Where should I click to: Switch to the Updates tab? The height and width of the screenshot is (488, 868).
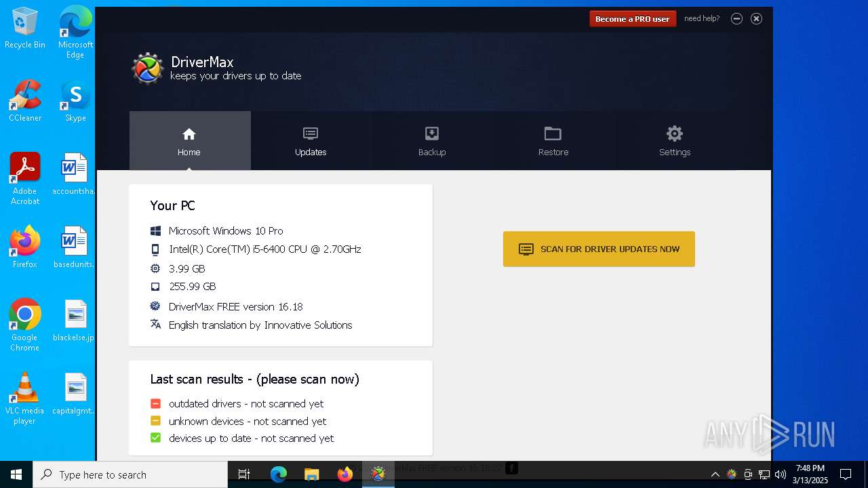click(311, 141)
